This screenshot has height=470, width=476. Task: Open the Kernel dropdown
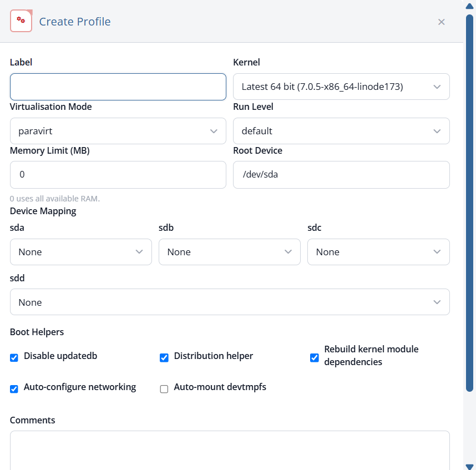coord(341,87)
